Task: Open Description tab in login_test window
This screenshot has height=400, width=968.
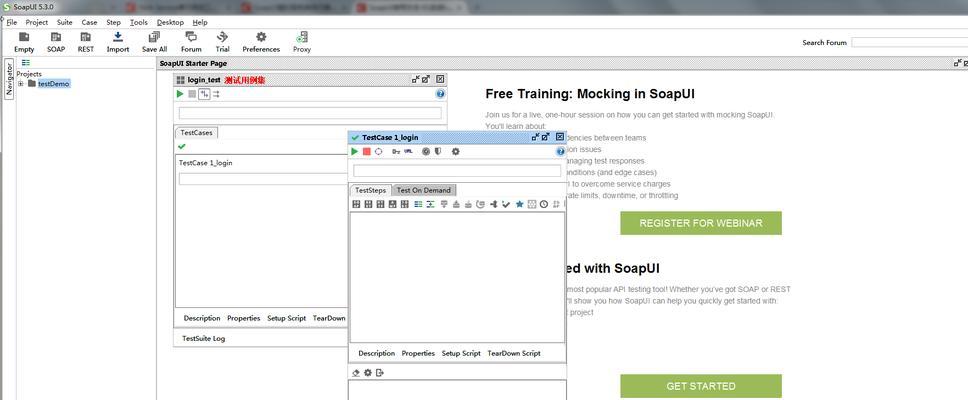Action: point(202,318)
